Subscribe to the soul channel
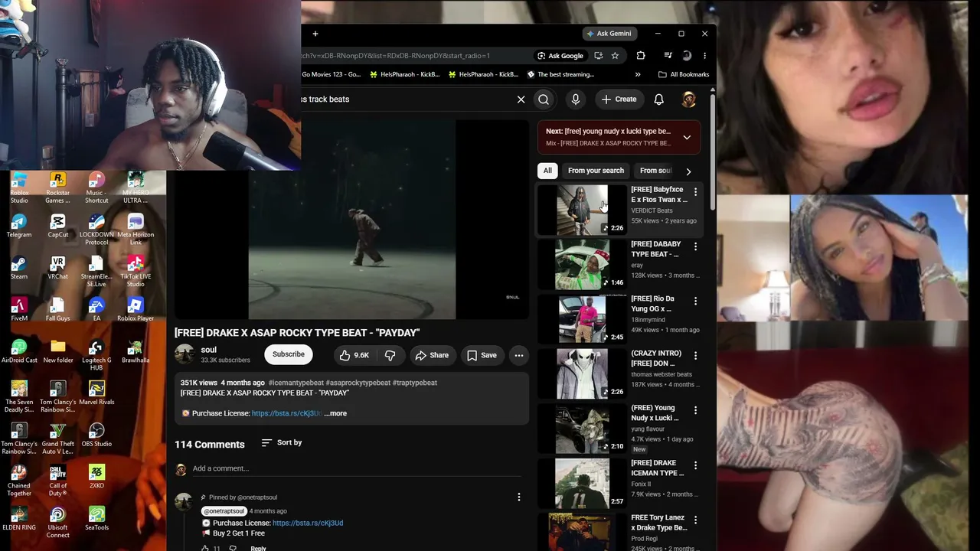The image size is (980, 551). pos(289,354)
